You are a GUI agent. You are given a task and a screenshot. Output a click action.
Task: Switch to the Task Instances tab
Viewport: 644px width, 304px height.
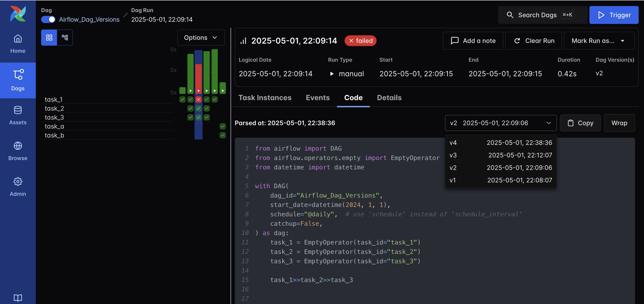(x=265, y=98)
